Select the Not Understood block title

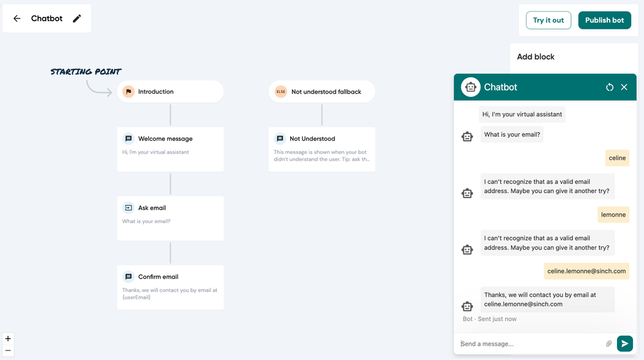point(312,139)
